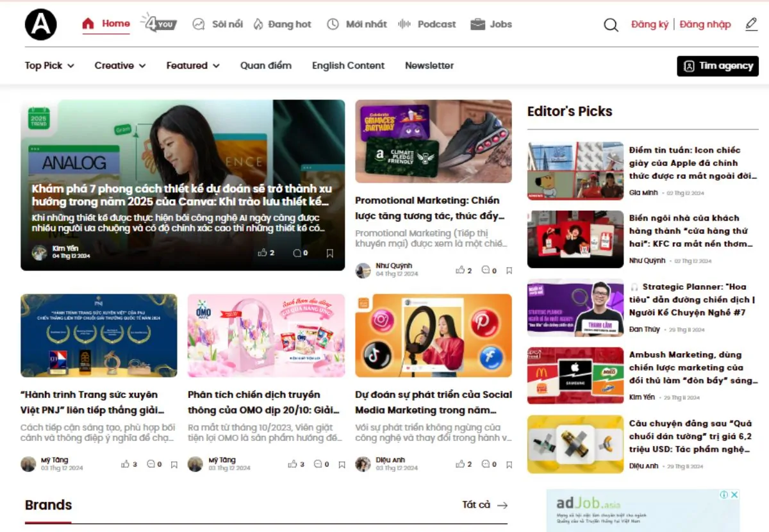
Task: Expand the Creative dropdown menu
Action: pos(120,65)
